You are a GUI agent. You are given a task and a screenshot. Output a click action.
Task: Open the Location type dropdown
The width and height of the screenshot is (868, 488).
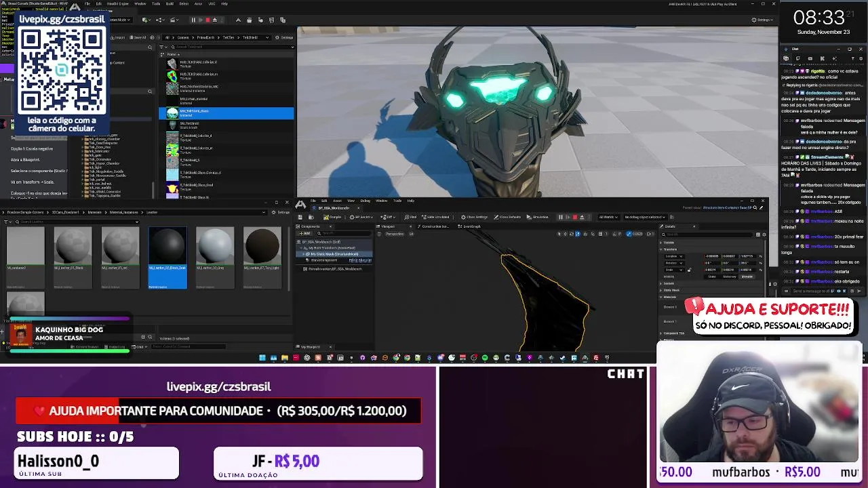674,256
